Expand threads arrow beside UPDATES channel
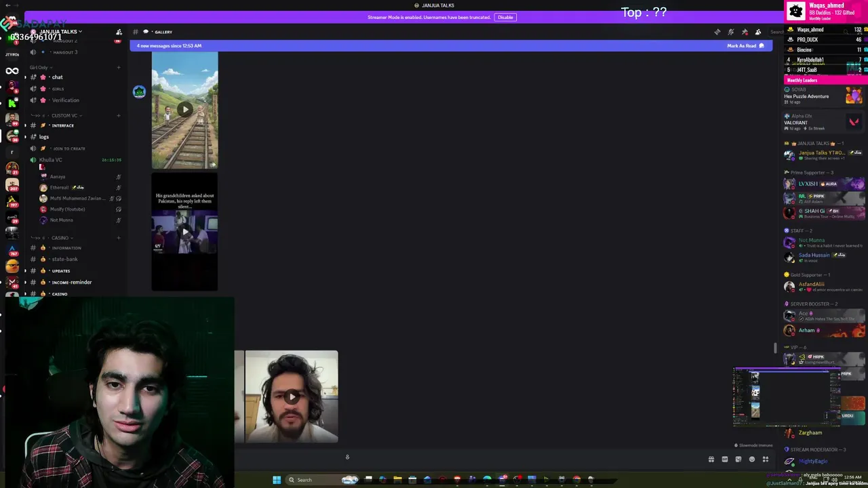The width and height of the screenshot is (868, 488). pos(26,271)
